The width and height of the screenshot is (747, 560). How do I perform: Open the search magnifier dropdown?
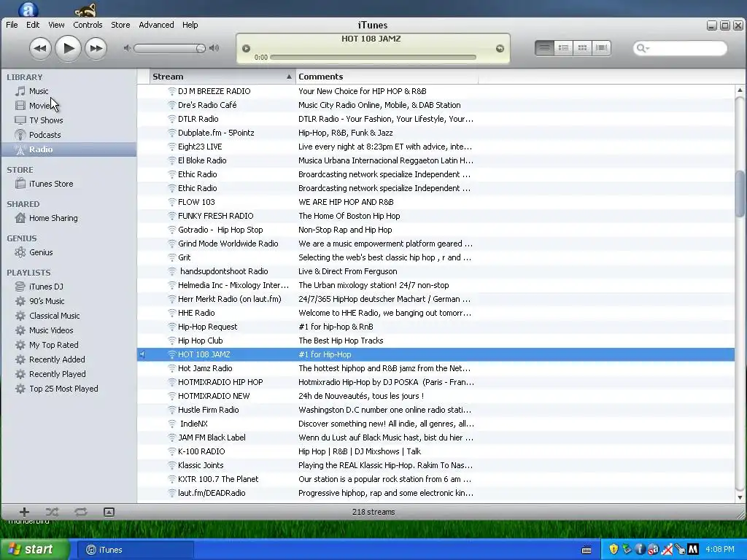pos(643,48)
